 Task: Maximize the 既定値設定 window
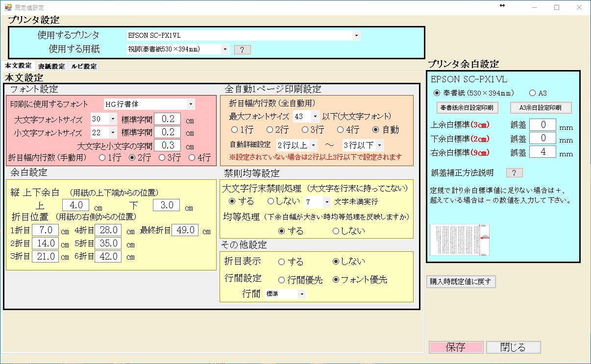click(x=557, y=7)
